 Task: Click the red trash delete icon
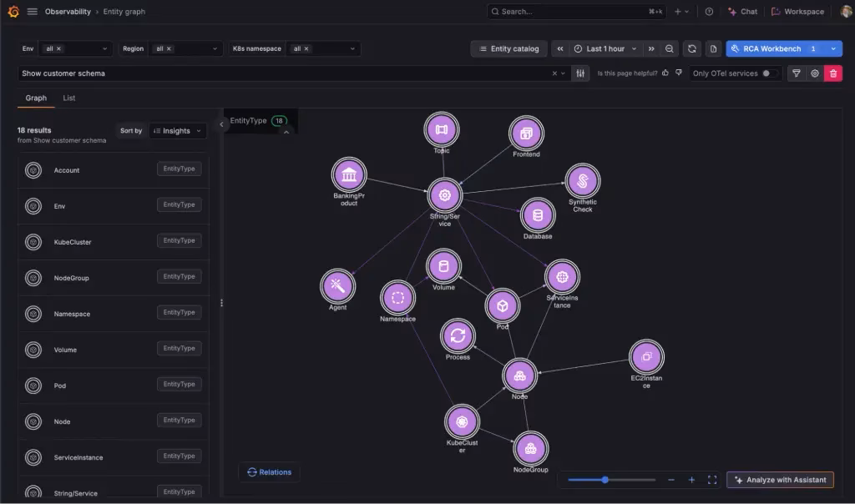tap(833, 73)
